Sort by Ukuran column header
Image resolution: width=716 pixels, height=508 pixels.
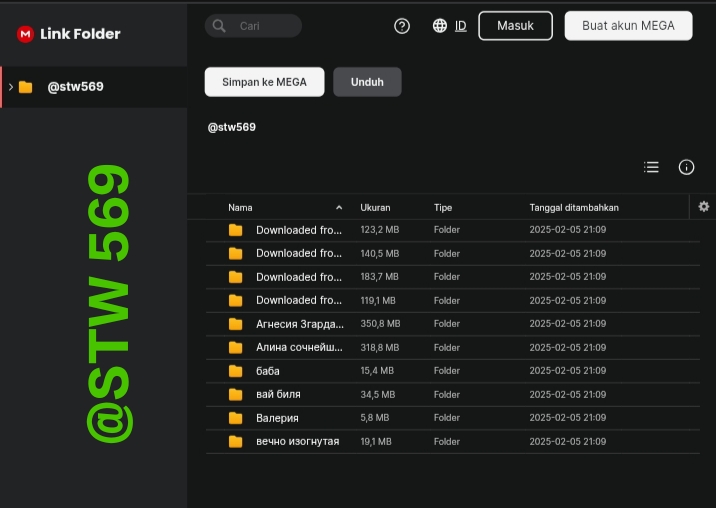[375, 207]
